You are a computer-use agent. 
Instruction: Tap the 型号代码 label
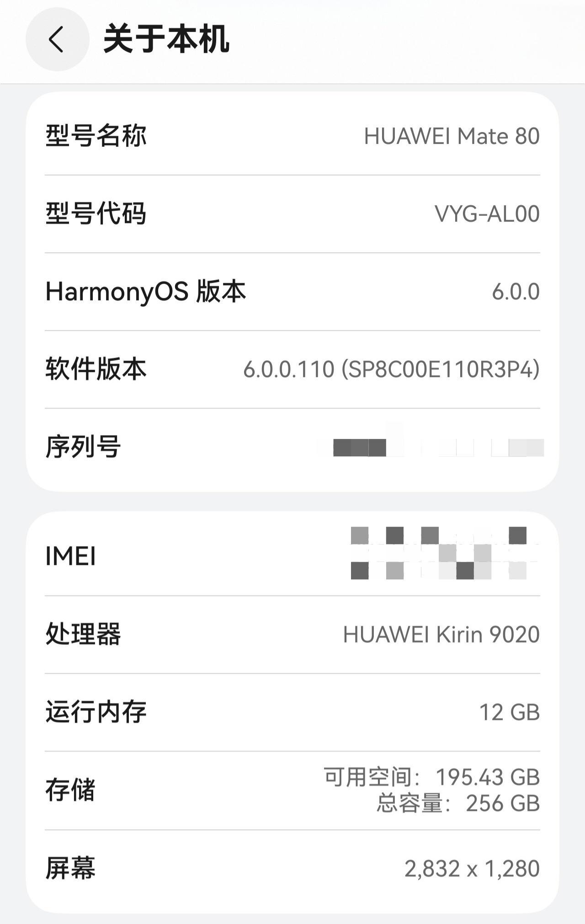(96, 214)
